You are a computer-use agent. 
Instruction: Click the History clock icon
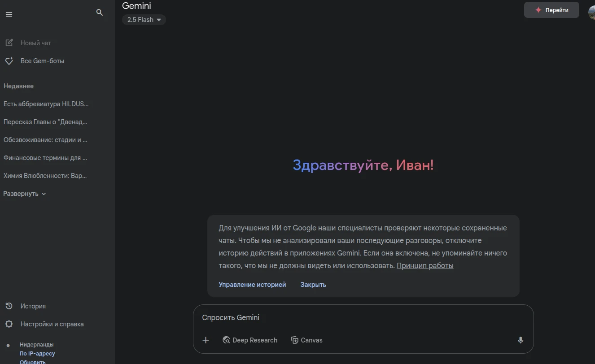[9, 306]
